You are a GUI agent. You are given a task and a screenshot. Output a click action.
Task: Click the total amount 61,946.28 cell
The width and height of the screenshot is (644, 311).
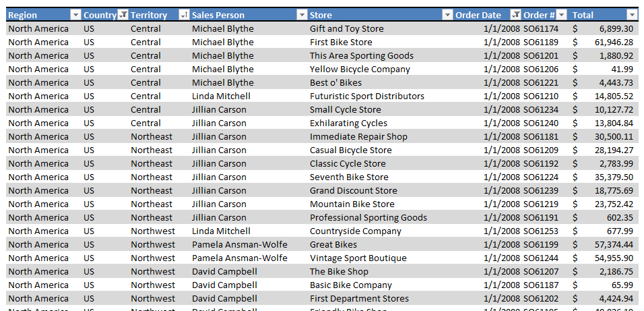click(604, 43)
